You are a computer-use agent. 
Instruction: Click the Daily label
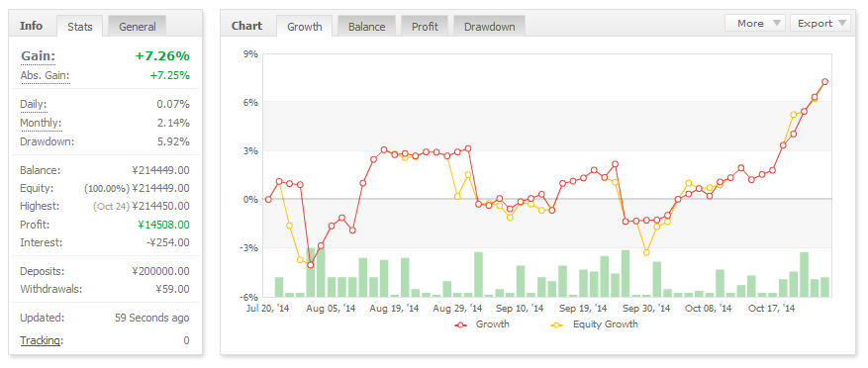pyautogui.click(x=34, y=104)
